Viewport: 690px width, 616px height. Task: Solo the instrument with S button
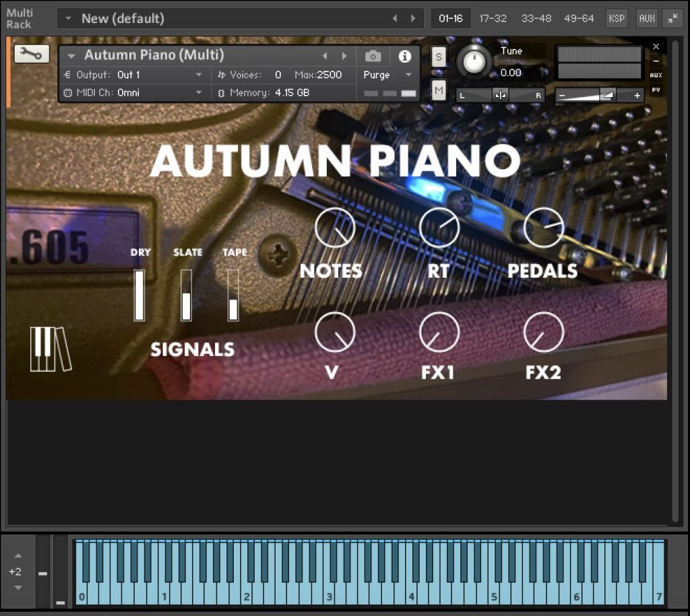pyautogui.click(x=439, y=57)
